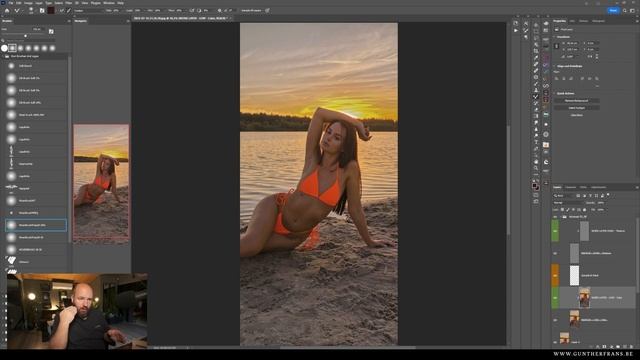Screen dimensions: 640x360
Task: Hide the orange-labeled layer
Action: [555, 276]
